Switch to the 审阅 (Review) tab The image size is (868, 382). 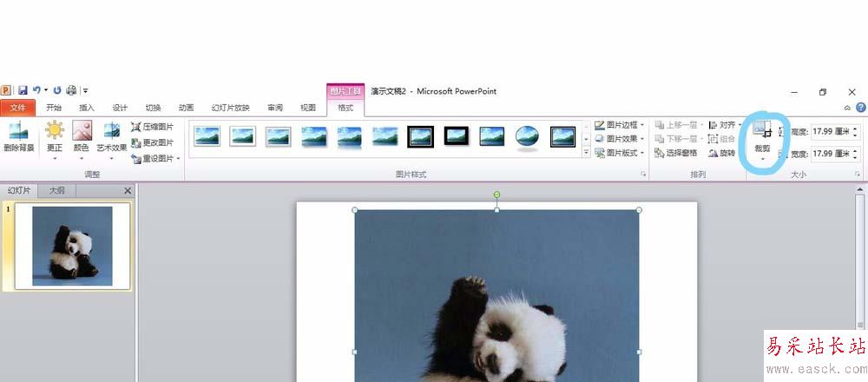(275, 108)
